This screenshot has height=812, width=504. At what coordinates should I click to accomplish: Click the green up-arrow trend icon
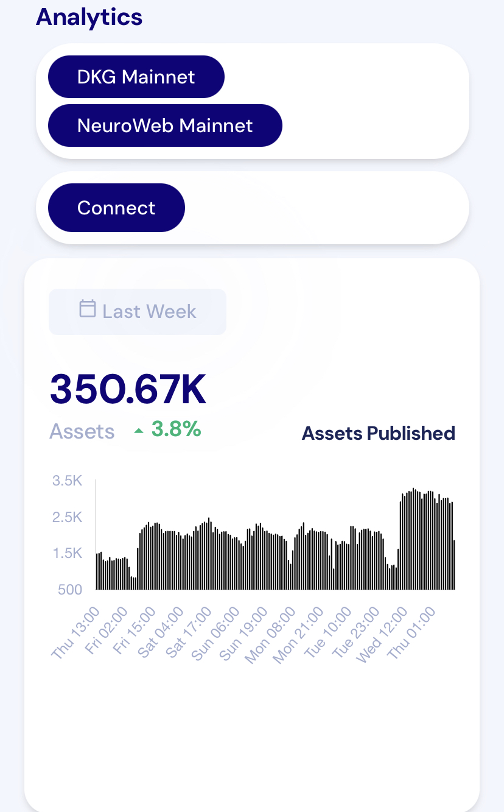pyautogui.click(x=139, y=431)
